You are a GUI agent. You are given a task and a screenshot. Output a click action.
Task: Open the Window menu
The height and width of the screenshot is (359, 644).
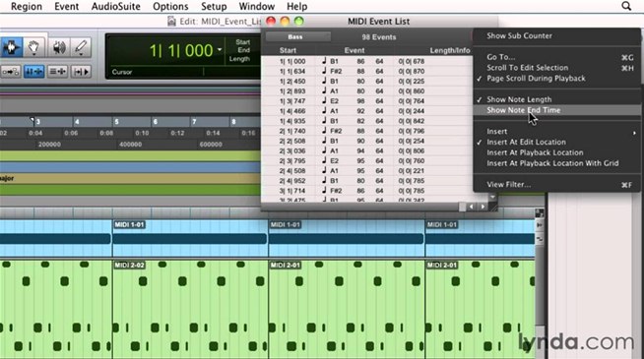pos(257,7)
